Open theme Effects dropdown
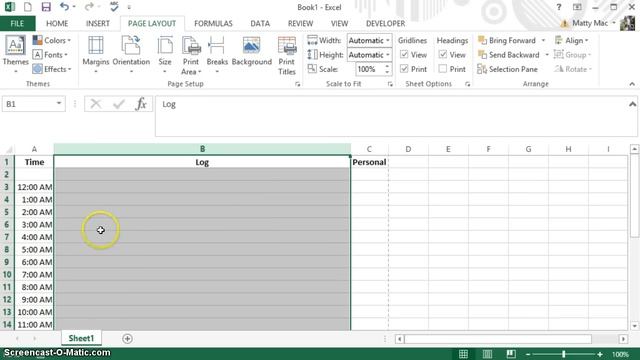 52,69
